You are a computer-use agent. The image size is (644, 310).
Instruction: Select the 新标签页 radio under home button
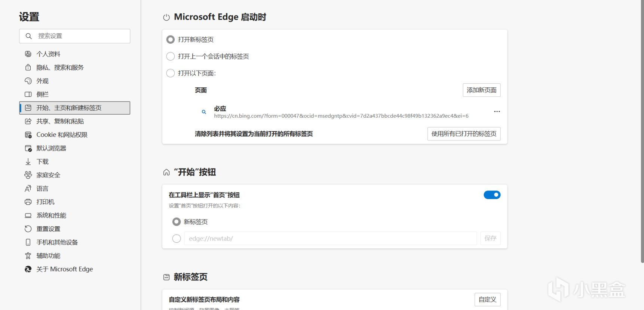pyautogui.click(x=177, y=222)
